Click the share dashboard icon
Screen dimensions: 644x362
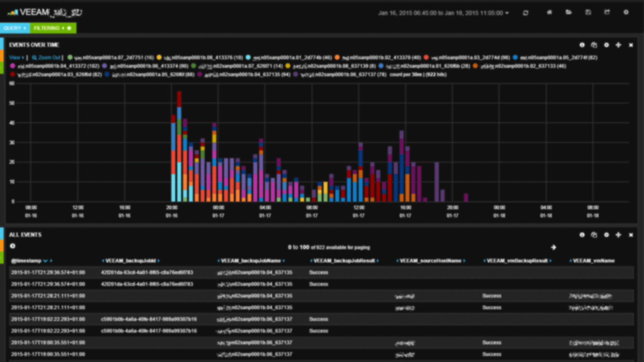click(607, 12)
